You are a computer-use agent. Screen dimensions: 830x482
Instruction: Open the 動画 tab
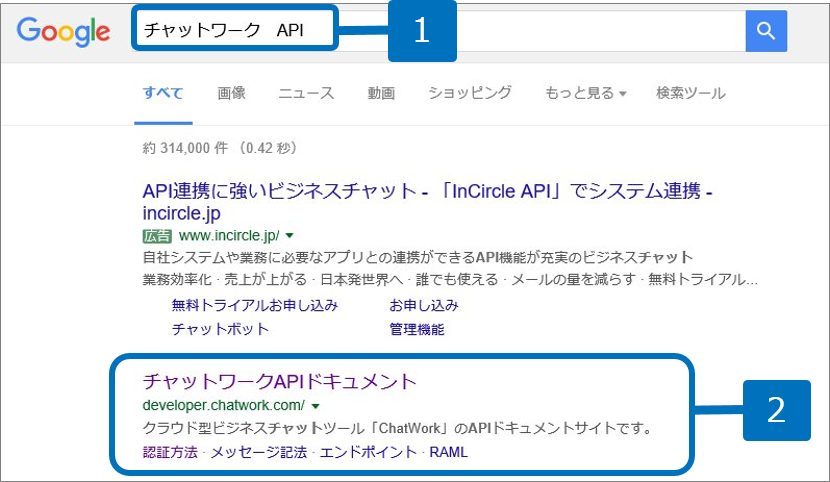tap(381, 93)
